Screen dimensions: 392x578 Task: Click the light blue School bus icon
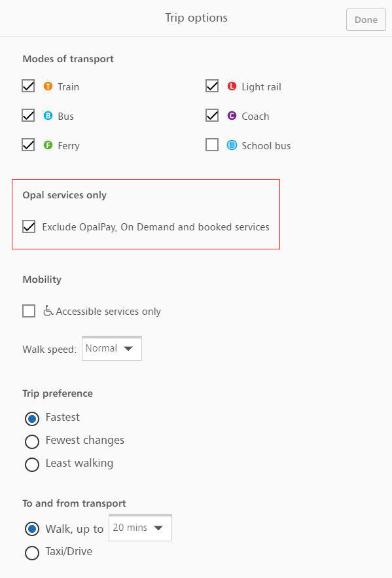[x=232, y=145]
